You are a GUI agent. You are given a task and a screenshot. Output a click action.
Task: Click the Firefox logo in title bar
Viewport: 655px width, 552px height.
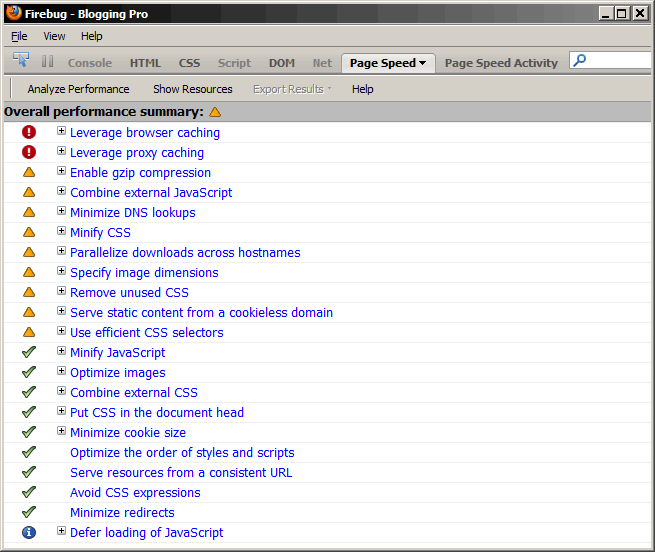14,13
